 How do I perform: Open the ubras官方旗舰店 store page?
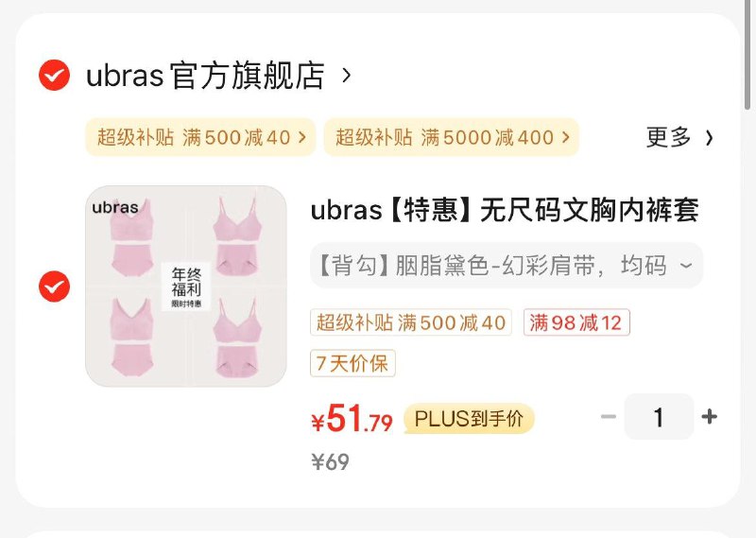point(205,76)
